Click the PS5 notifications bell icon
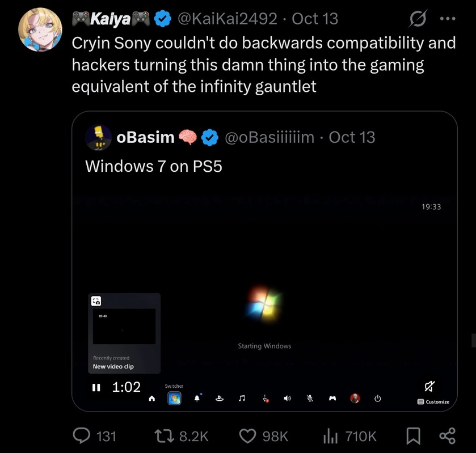Screen dimensions: 476x453 197,398
